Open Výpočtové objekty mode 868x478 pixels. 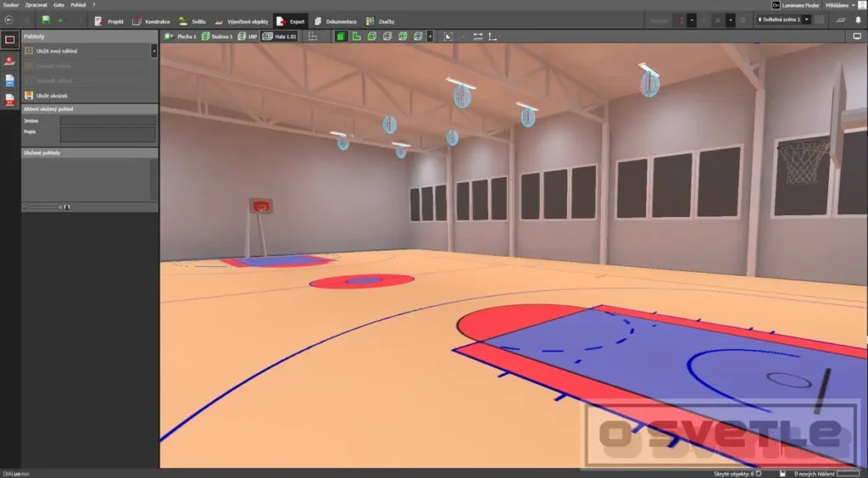point(242,21)
